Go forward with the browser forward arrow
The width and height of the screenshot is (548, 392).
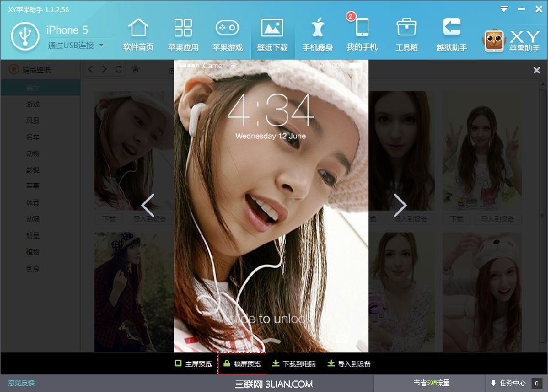(105, 69)
